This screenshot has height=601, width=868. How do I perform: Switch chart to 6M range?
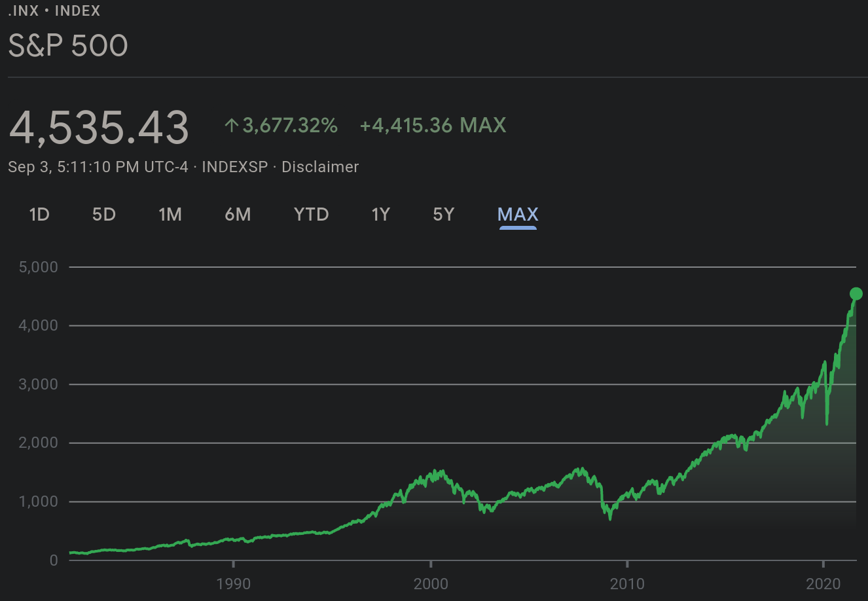(238, 215)
